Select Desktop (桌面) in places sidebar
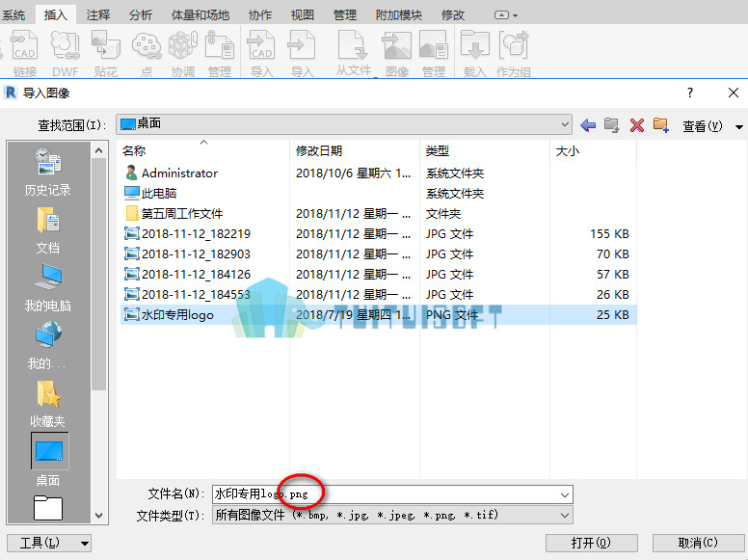The image size is (748, 560). pos(49,460)
